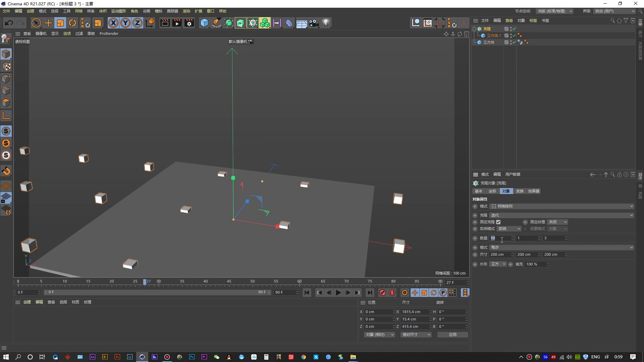The width and height of the screenshot is (644, 362).
Task: Enable the Record Active Objects button
Action: coord(382,293)
